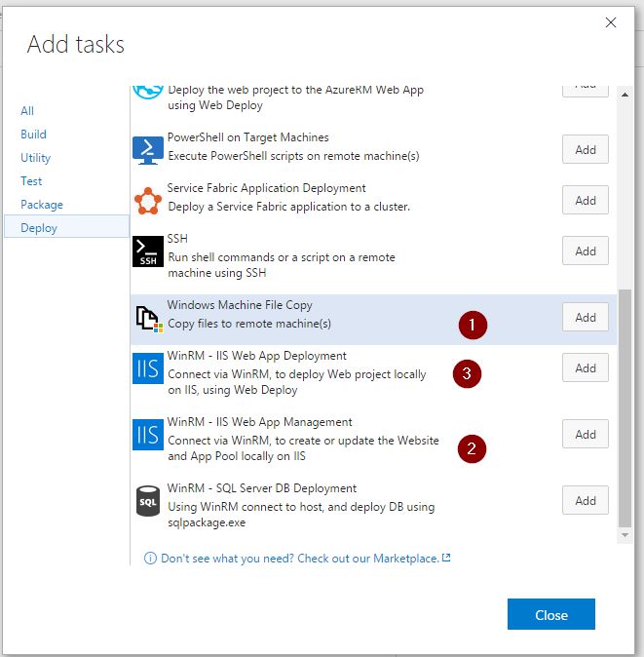Click the external link icon after Marketplace
644x657 pixels.
(446, 558)
